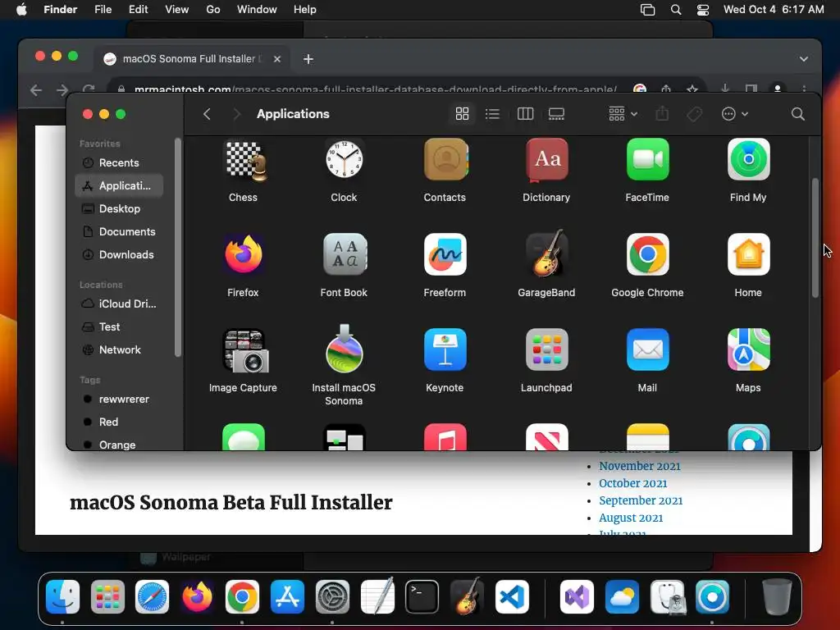The width and height of the screenshot is (840, 630).
Task: Open Network in Finder sidebar
Action: point(119,349)
